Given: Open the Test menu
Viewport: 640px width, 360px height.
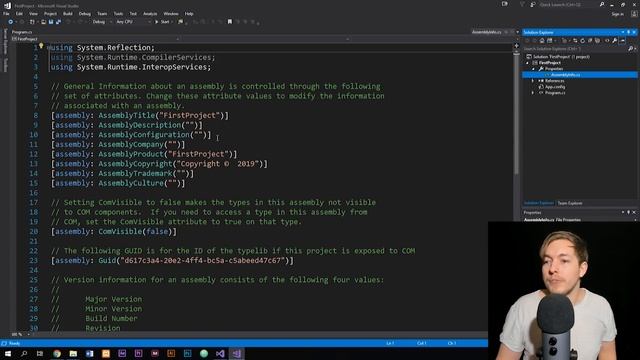Looking at the screenshot, I should 133,13.
